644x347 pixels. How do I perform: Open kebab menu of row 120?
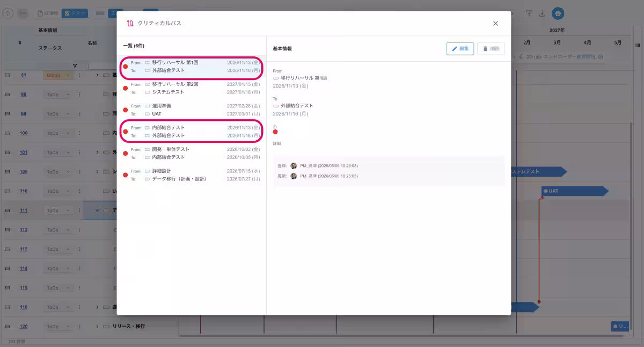tap(79, 327)
